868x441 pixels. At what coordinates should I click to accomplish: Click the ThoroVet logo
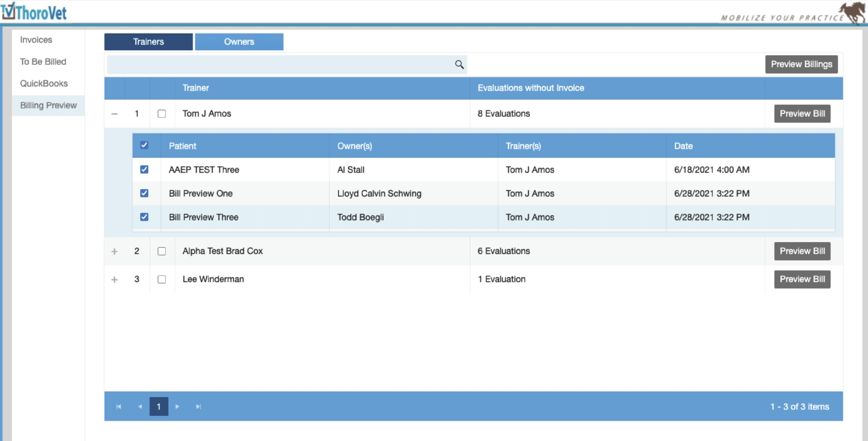click(x=34, y=12)
